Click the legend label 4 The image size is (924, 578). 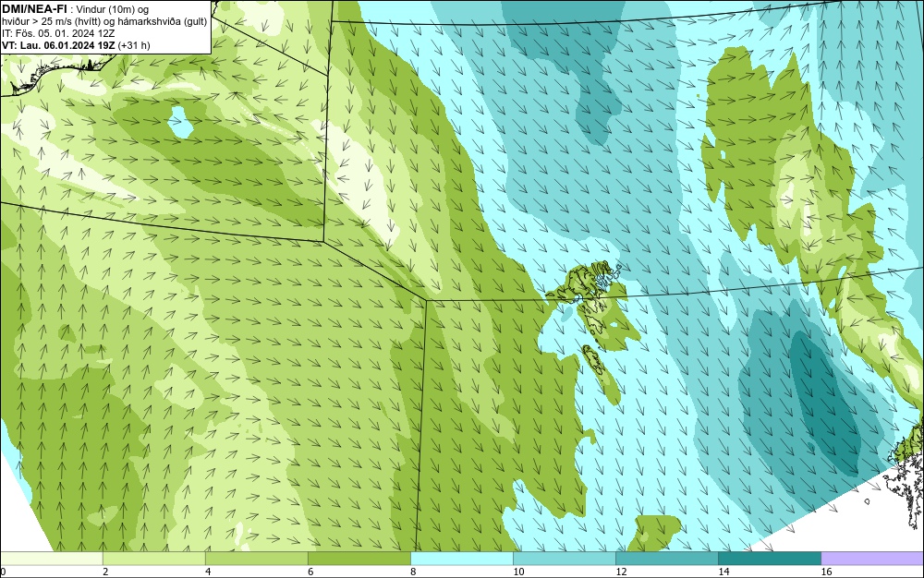tap(208, 572)
